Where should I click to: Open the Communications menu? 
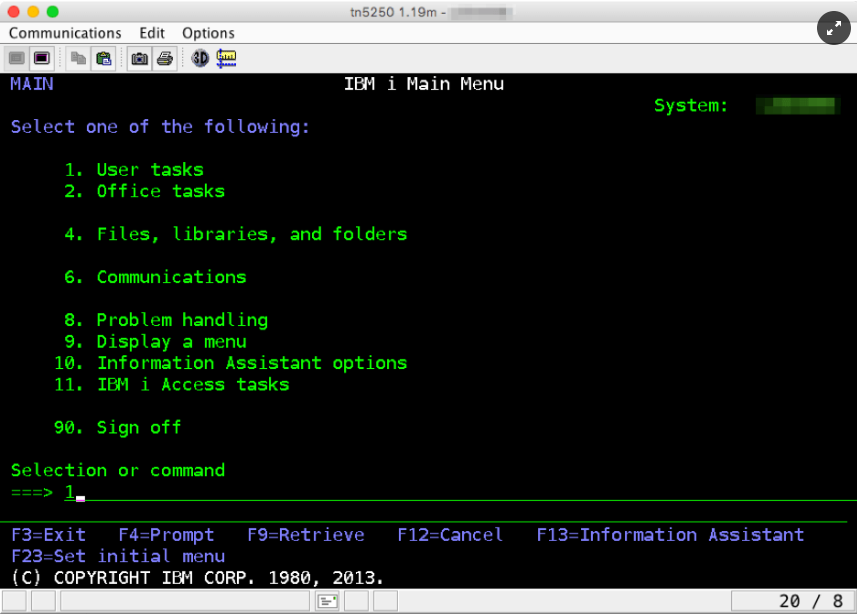coord(65,33)
